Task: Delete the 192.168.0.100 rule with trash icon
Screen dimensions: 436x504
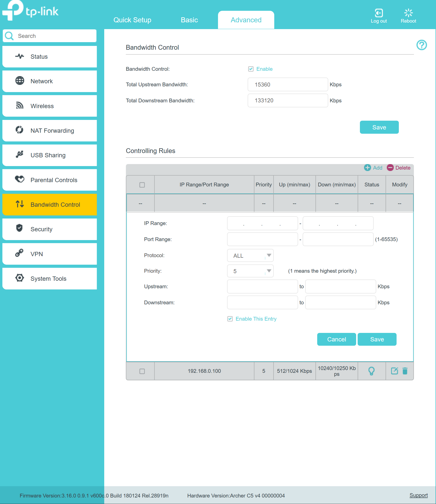Action: (405, 371)
